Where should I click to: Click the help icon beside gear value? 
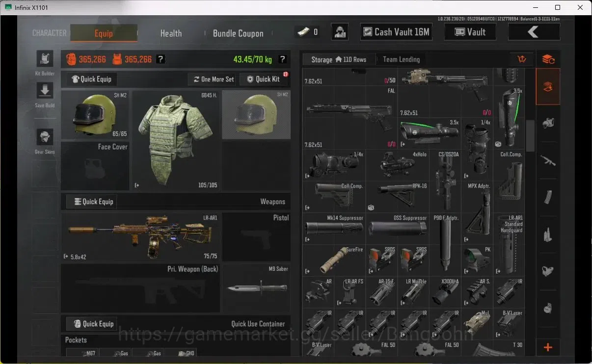[x=161, y=59]
